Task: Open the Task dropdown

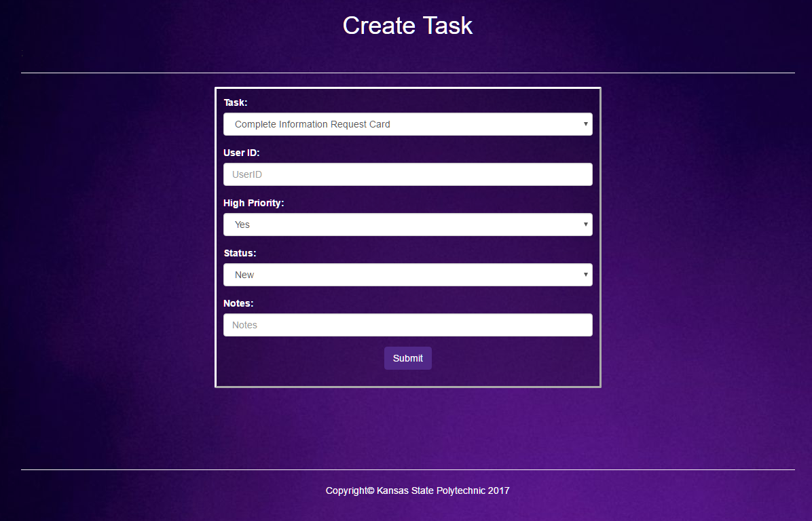Action: tap(407, 124)
